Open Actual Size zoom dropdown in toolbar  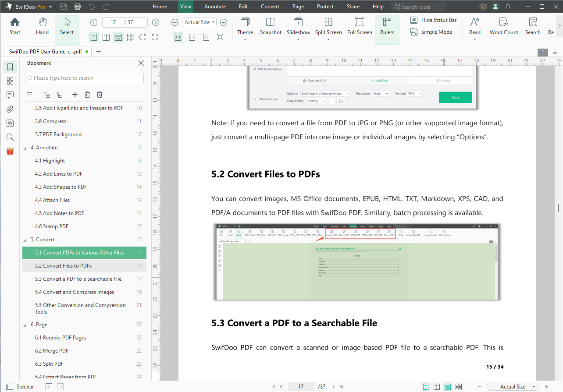(x=200, y=22)
